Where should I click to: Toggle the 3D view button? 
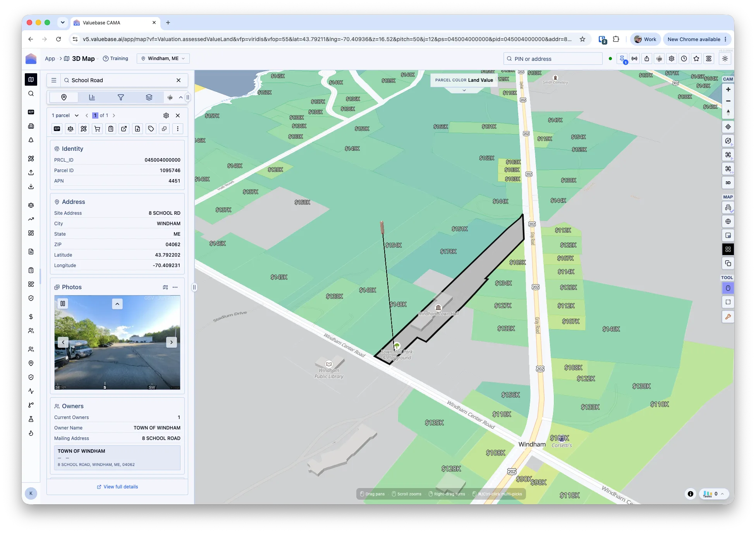click(728, 183)
